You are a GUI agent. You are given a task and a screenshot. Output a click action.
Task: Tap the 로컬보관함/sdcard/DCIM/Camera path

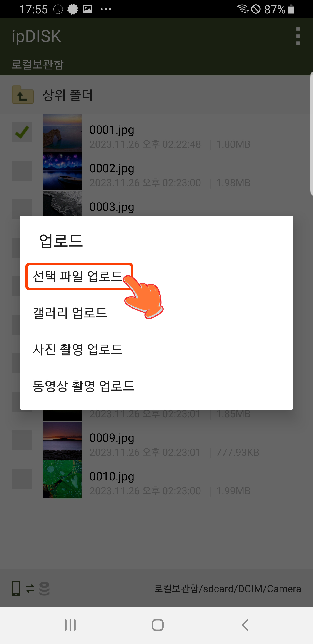pyautogui.click(x=228, y=589)
